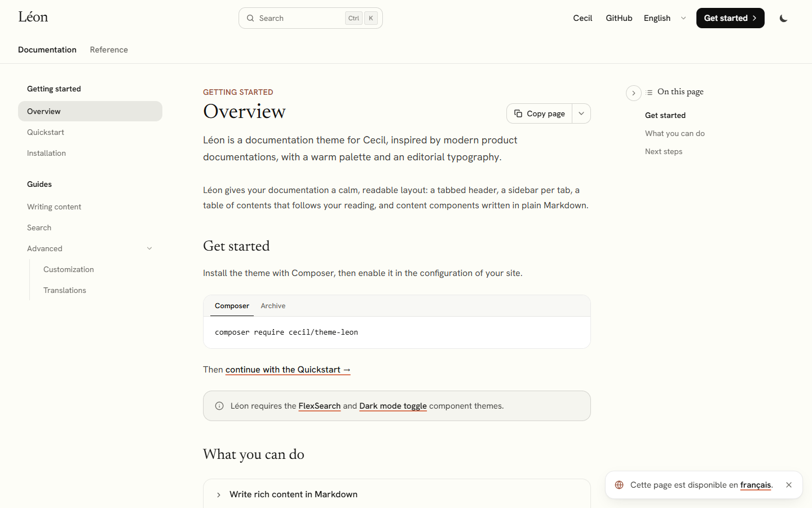Click the table of contents list icon

point(650,92)
